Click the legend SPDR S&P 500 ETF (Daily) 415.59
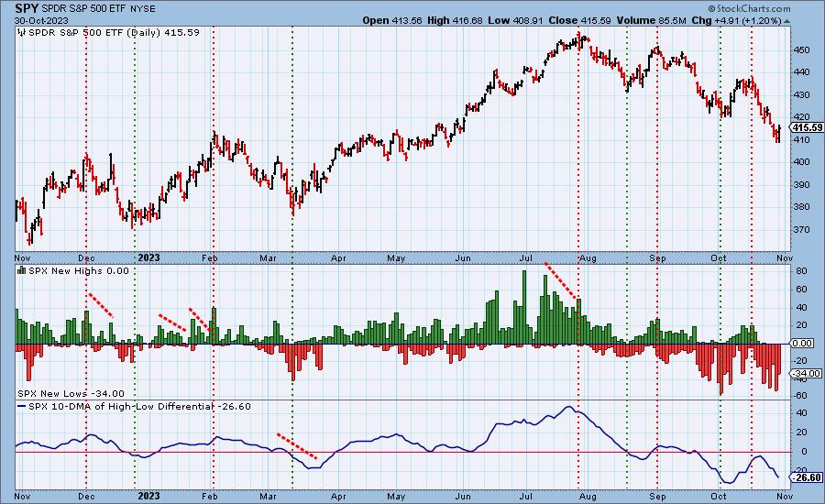 pyautogui.click(x=115, y=33)
